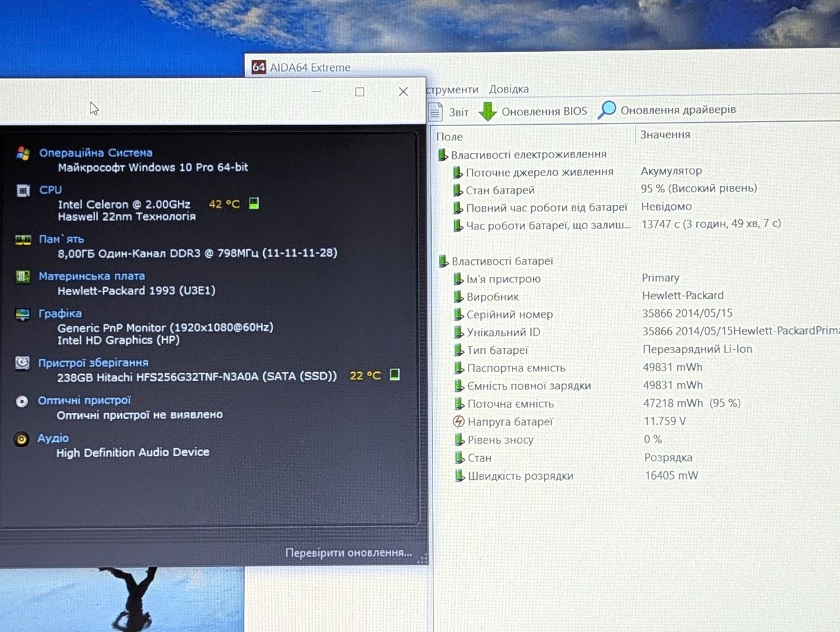Click the Перевірити оновлення link
The width and height of the screenshot is (840, 632).
coord(348,553)
